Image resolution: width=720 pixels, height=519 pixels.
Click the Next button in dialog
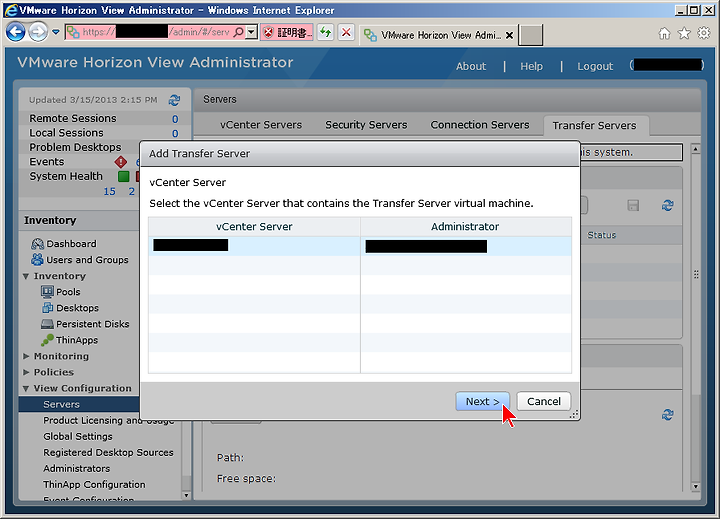point(482,401)
